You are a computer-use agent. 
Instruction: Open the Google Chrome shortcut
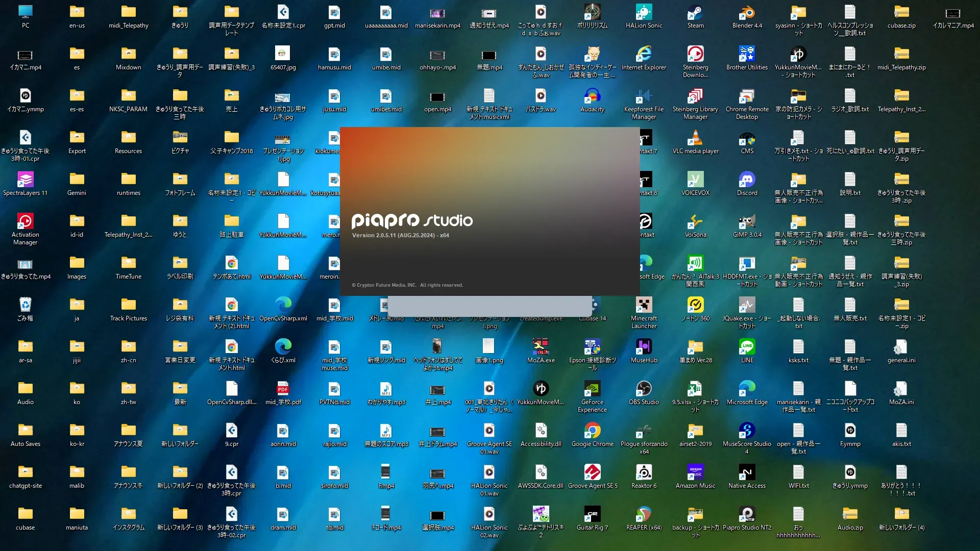click(x=592, y=431)
